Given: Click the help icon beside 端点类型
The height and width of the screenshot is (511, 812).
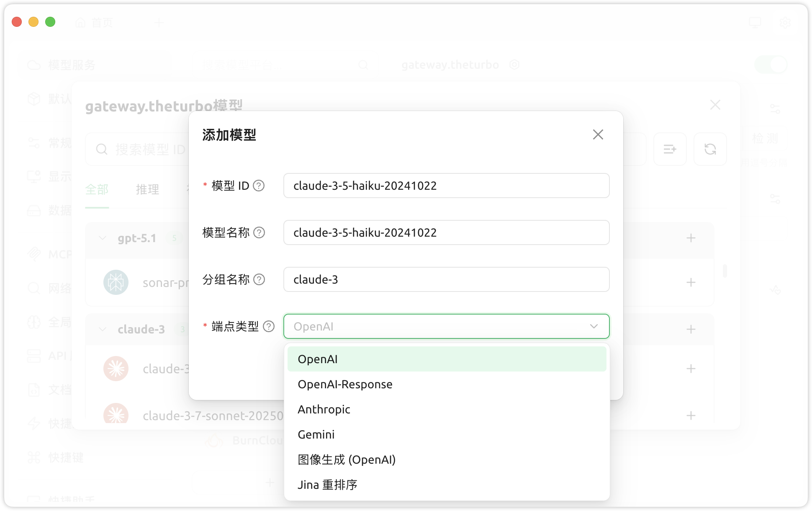Looking at the screenshot, I should (x=269, y=326).
